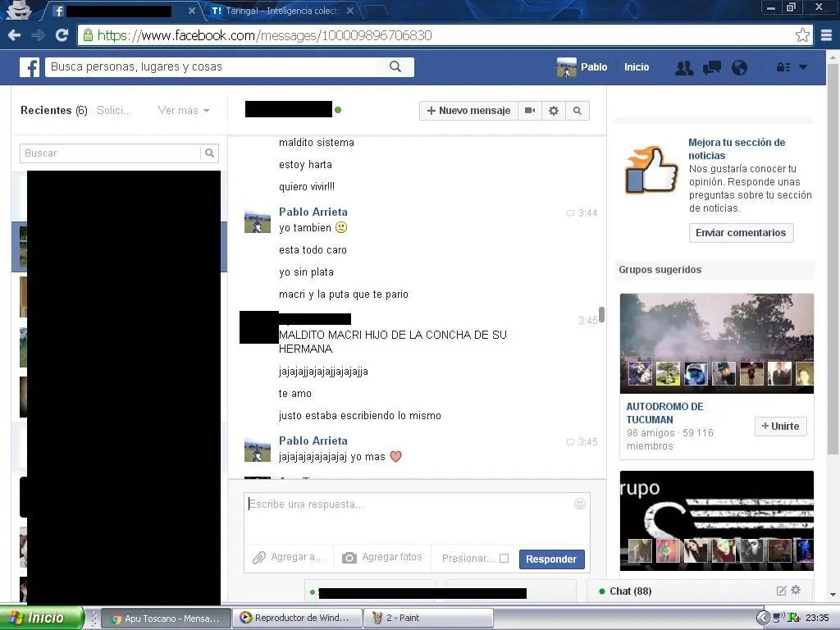
Task: Switch to Reproductor de Windows taskbar item
Action: pos(297,619)
